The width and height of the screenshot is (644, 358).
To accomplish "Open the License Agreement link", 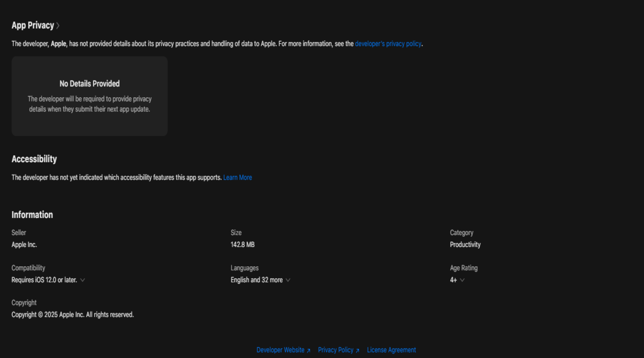I will (x=391, y=350).
